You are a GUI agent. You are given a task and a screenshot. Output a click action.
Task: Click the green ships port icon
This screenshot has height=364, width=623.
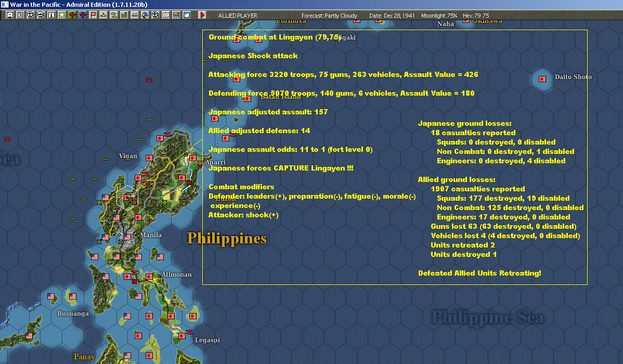tap(134, 15)
